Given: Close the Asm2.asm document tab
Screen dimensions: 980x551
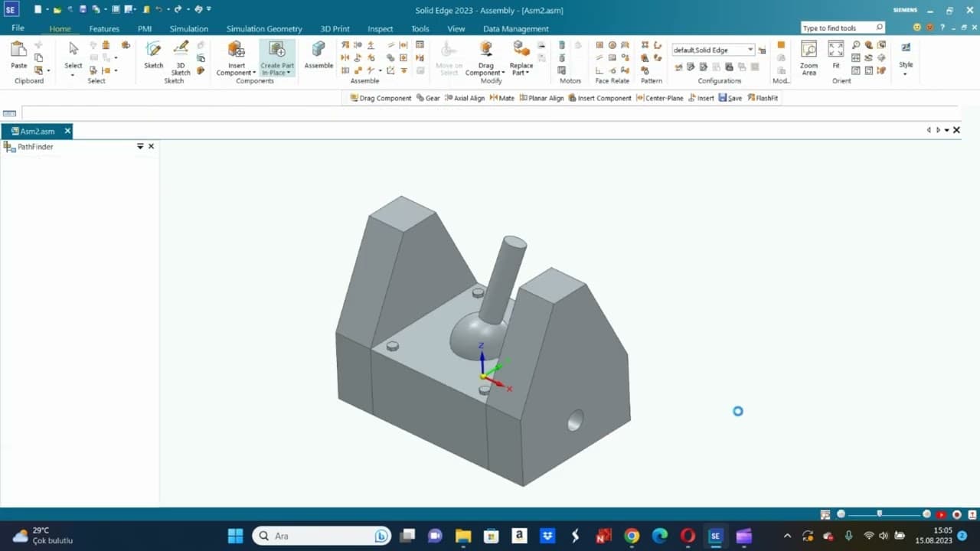Looking at the screenshot, I should point(67,132).
